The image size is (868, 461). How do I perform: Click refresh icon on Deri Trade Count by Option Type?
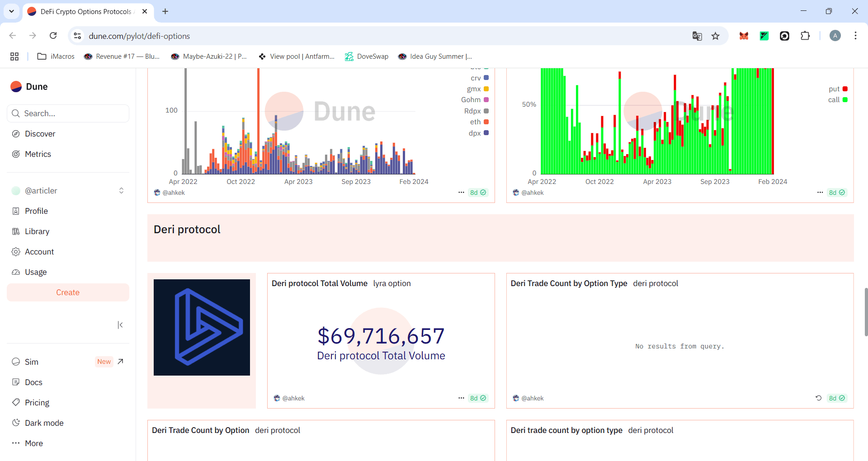(x=818, y=398)
